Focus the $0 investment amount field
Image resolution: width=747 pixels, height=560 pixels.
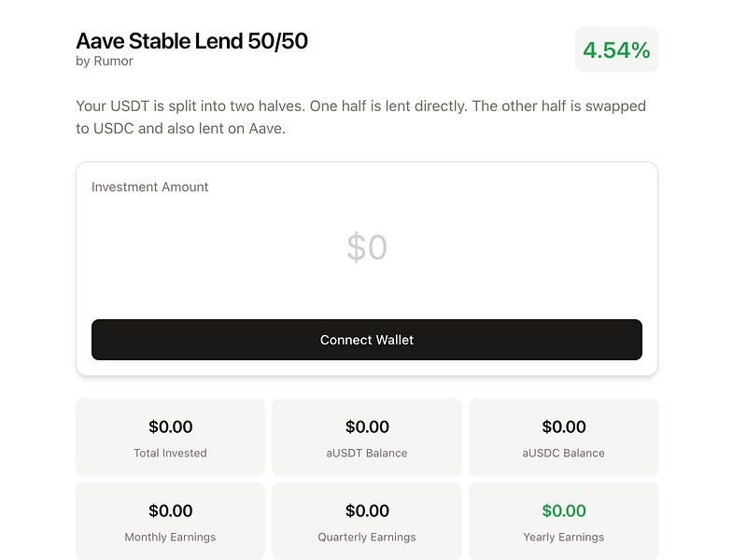(x=366, y=247)
